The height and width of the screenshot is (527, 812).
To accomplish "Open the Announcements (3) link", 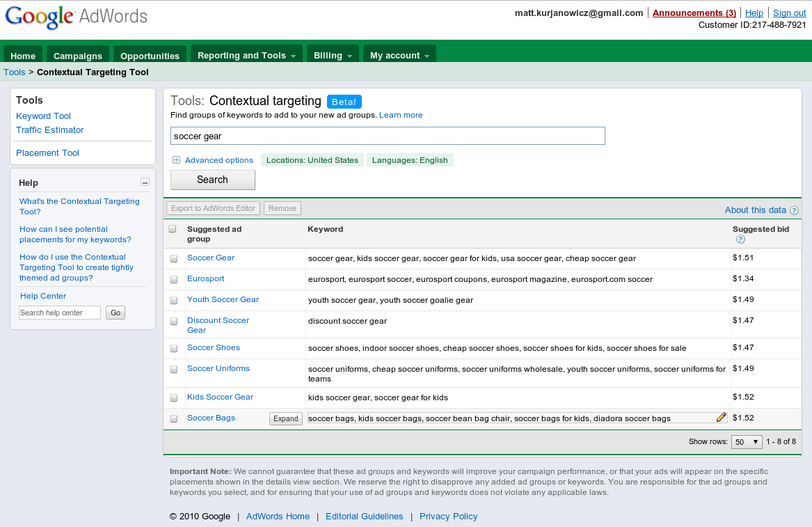I will point(694,13).
